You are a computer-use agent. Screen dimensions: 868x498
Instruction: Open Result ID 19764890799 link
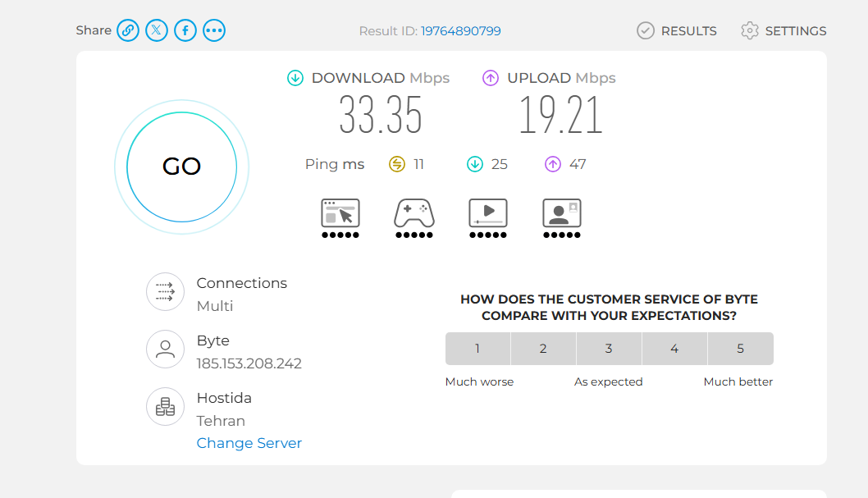point(460,31)
